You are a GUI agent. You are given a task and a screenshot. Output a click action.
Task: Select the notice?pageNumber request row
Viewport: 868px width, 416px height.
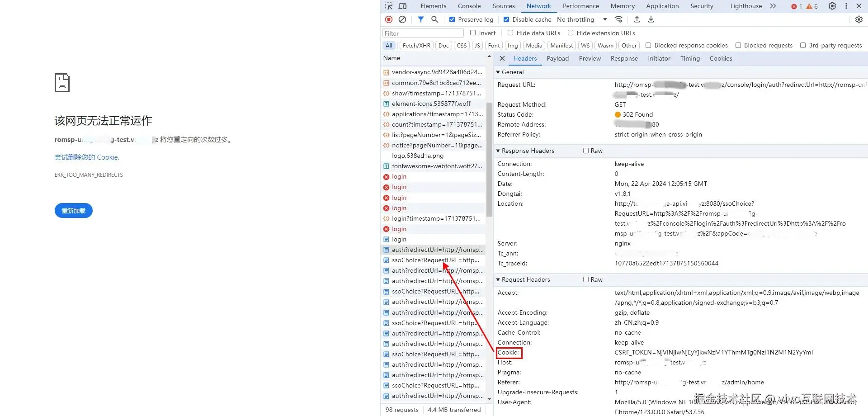click(x=433, y=146)
